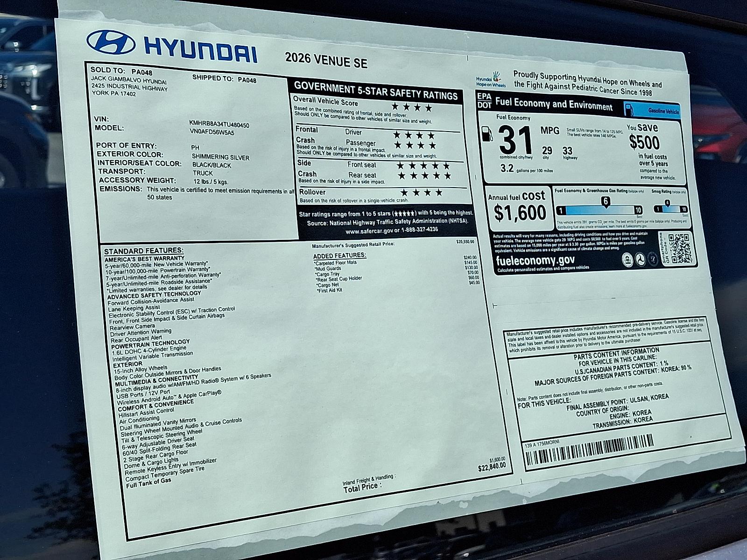The width and height of the screenshot is (747, 560).
Task: Click the EPA DOT badge on fuel label
Action: coord(484,100)
